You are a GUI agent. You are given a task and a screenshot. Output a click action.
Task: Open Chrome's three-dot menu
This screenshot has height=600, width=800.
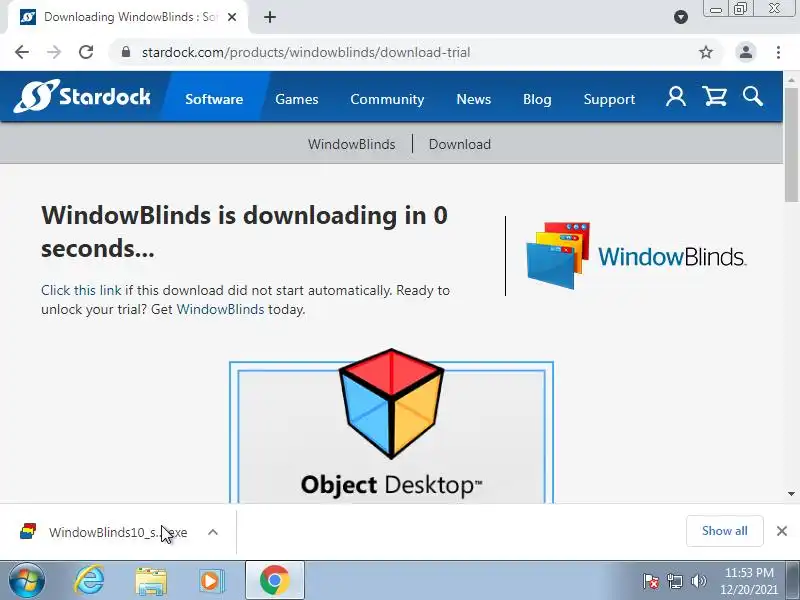pos(778,52)
